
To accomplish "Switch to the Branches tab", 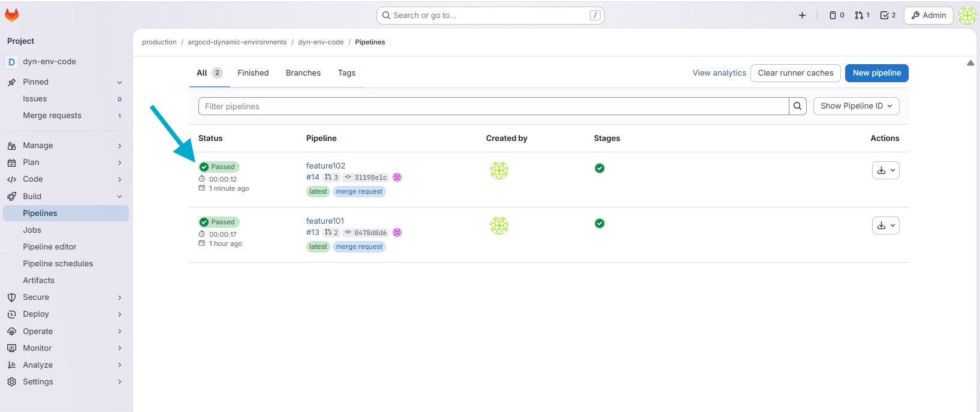I will coord(303,73).
